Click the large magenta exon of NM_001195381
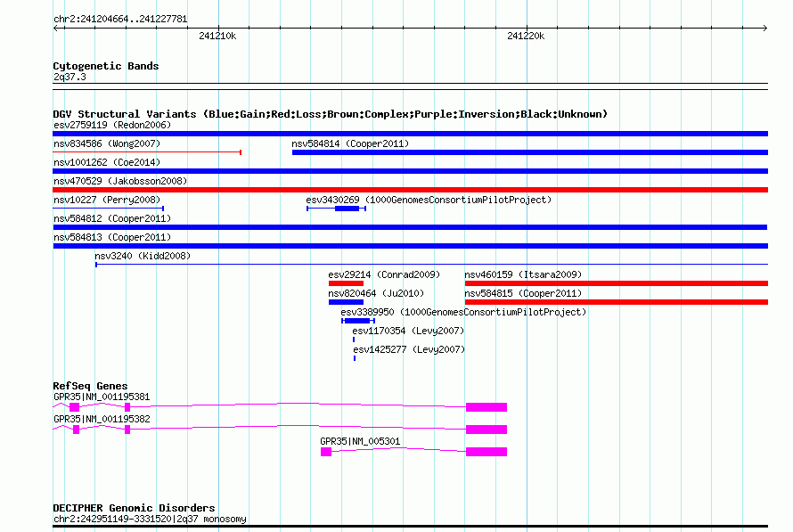Viewport: 793px width, 532px height. coord(486,407)
